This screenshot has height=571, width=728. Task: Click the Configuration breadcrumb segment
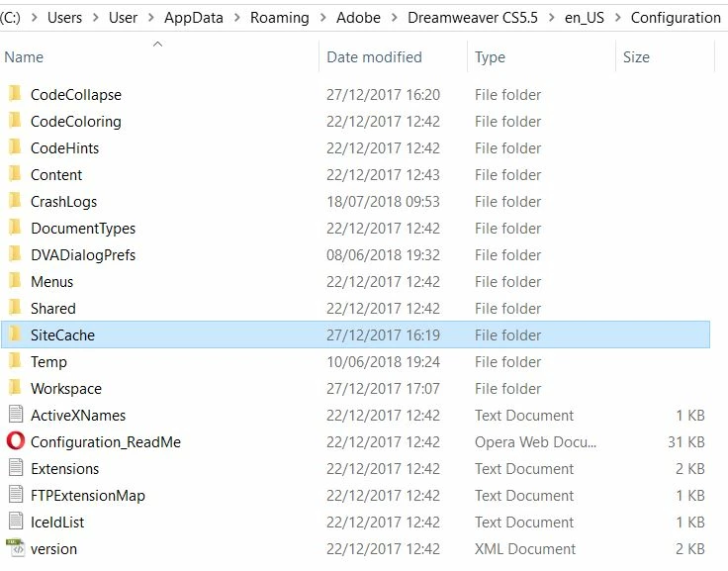pos(676,18)
